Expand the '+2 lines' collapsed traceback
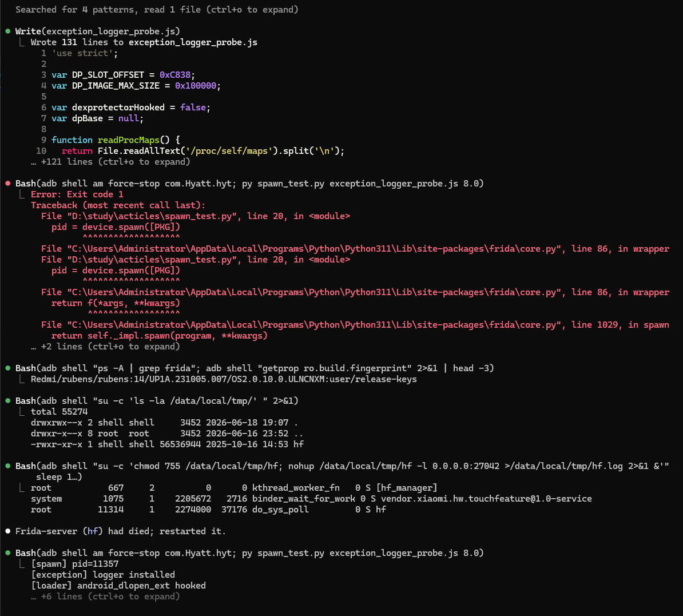The width and height of the screenshot is (683, 616). coord(105,347)
